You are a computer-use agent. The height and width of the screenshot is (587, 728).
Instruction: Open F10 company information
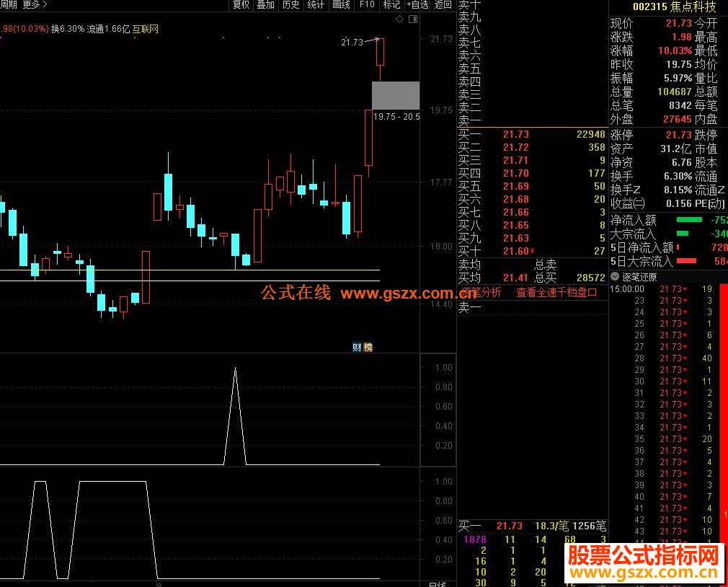(367, 4)
